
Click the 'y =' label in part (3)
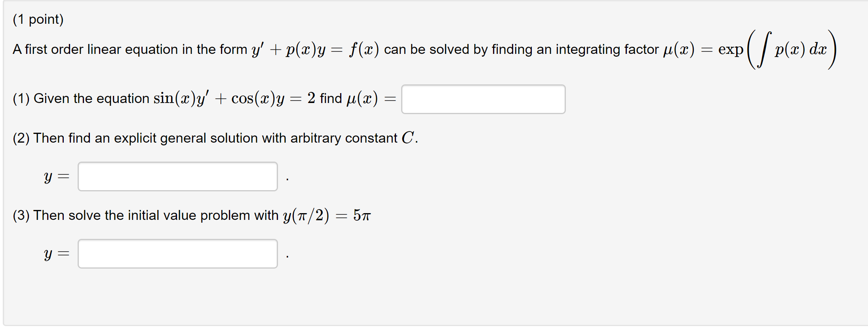click(x=57, y=253)
